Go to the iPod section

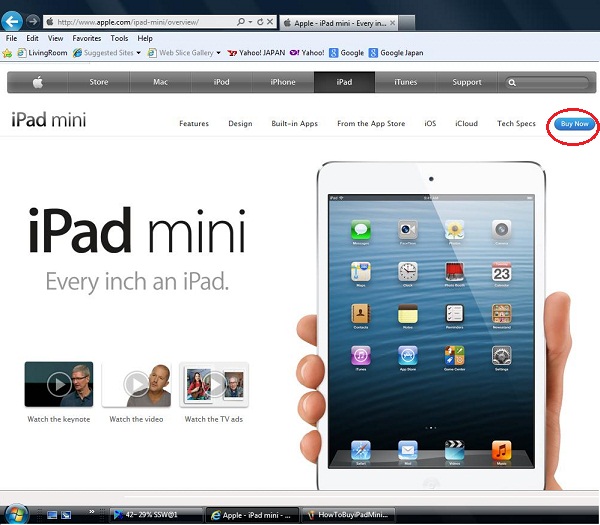coord(222,82)
